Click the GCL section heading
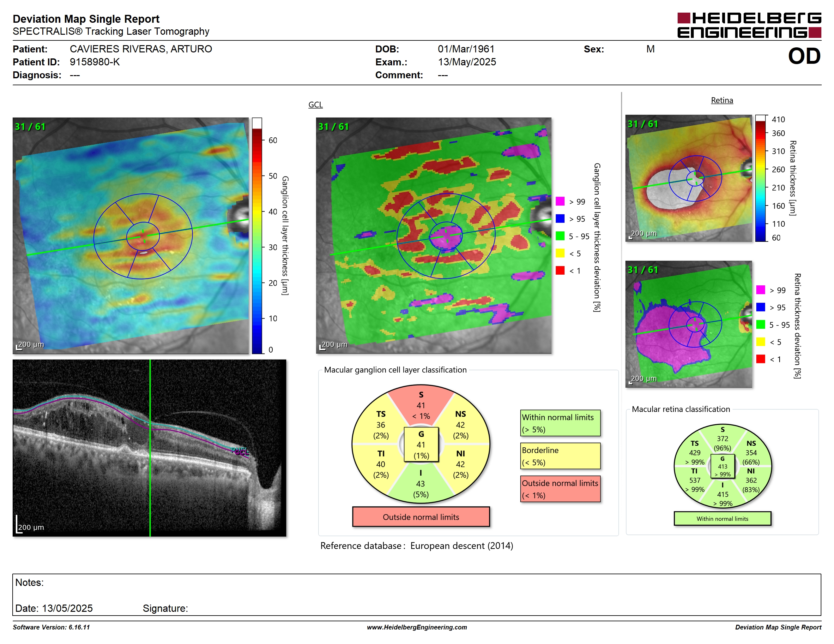This screenshot has width=834, height=644. pyautogui.click(x=315, y=104)
